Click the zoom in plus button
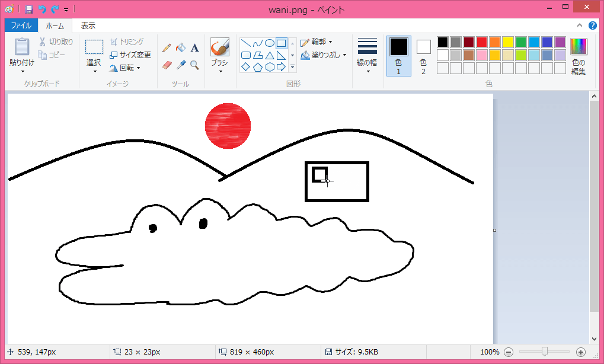Image resolution: width=604 pixels, height=364 pixels. pos(580,352)
